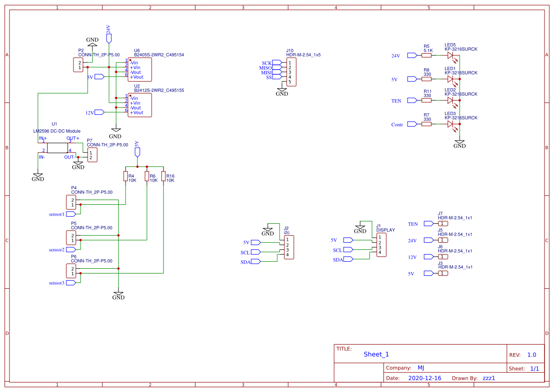This screenshot has width=554, height=392.
Task: Click the date value "2020-12-16"
Action: [x=425, y=378]
